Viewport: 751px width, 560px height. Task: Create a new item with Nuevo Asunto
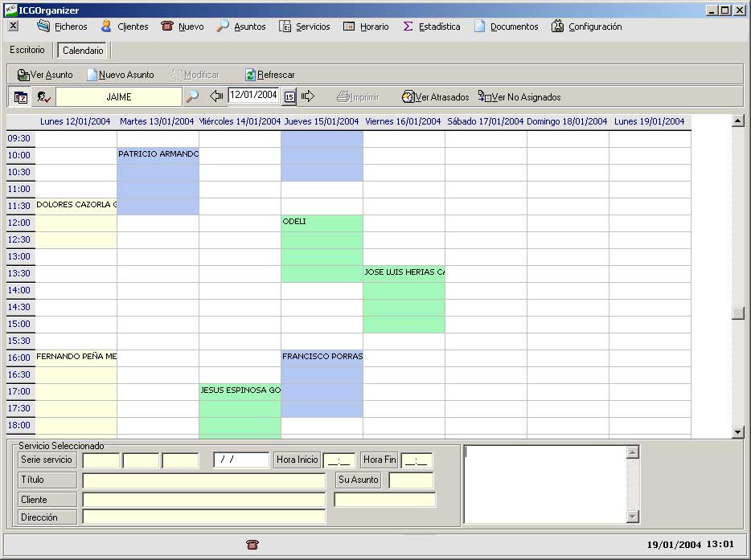point(121,75)
